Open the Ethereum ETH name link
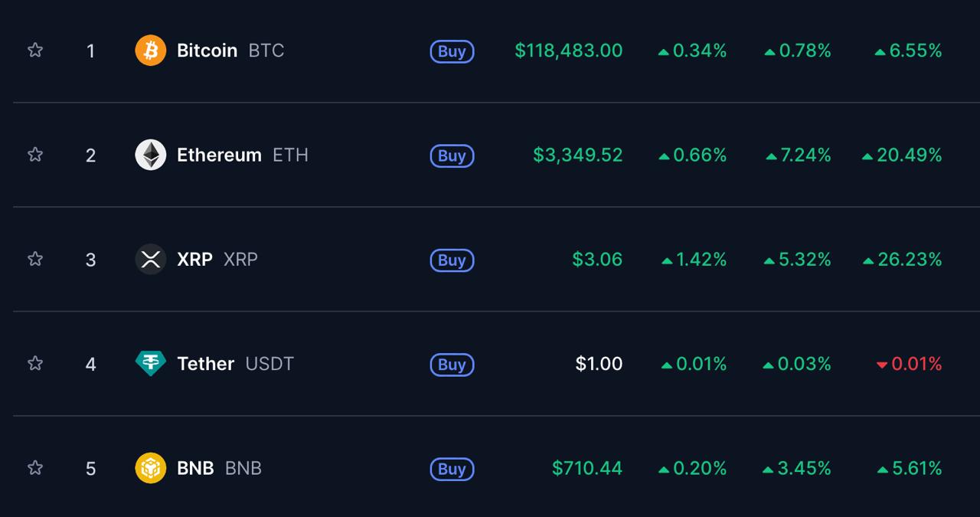 coord(243,155)
